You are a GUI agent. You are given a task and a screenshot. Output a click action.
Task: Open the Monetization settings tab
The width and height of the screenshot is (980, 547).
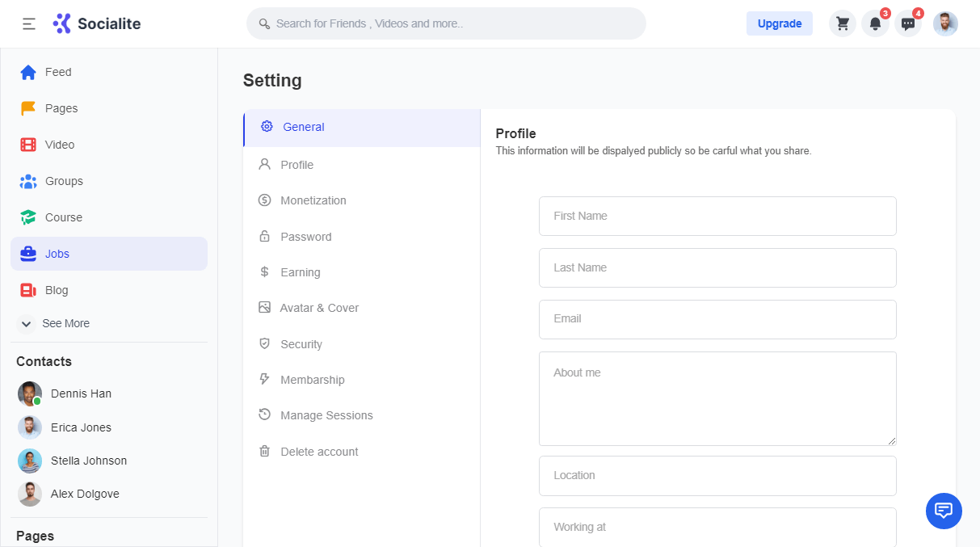tap(313, 200)
